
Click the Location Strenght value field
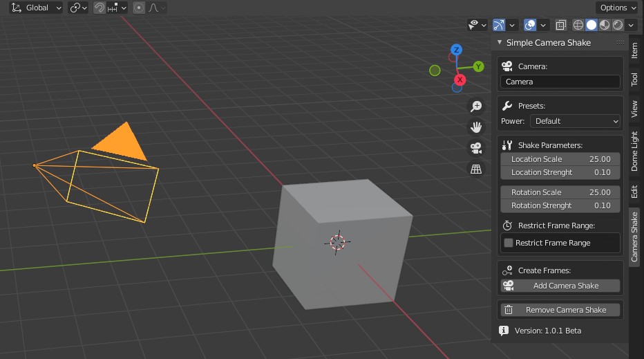560,172
